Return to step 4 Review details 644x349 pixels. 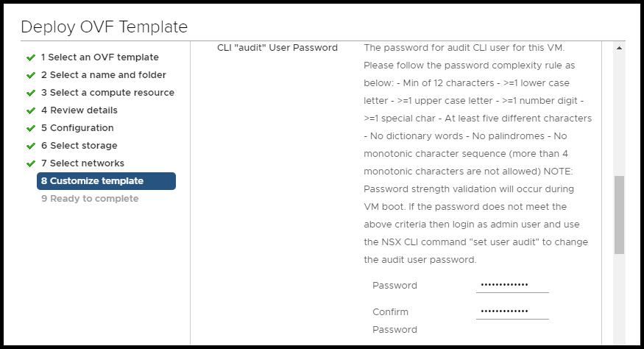click(x=79, y=110)
